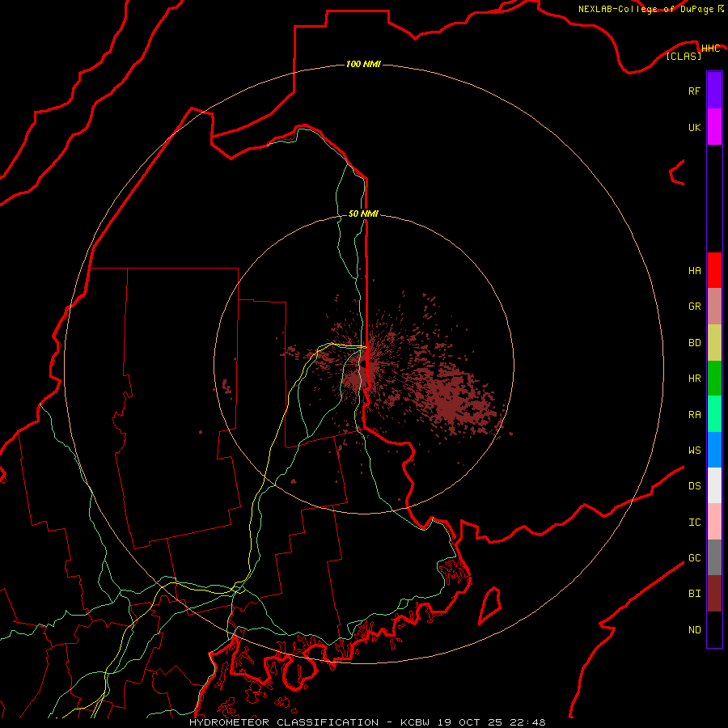Click the HYDROMETEOR CLASSIFICATION title text
The height and width of the screenshot is (728, 728).
tap(284, 722)
